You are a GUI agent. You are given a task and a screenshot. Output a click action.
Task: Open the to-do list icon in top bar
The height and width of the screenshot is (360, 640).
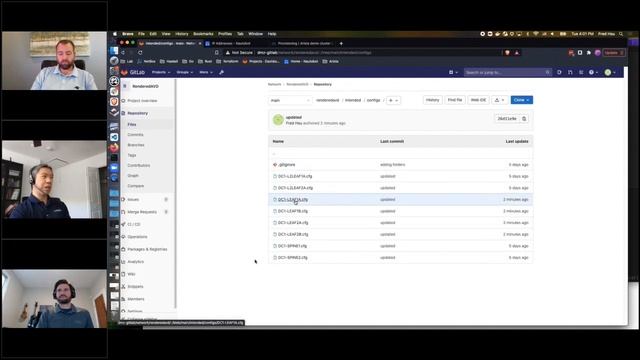click(581, 72)
